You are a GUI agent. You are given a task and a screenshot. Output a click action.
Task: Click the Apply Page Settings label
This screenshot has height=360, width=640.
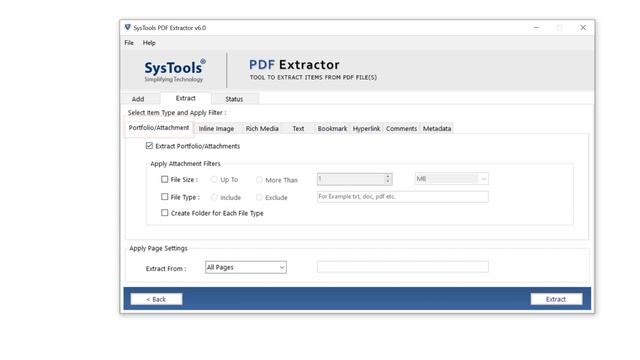[x=158, y=248]
